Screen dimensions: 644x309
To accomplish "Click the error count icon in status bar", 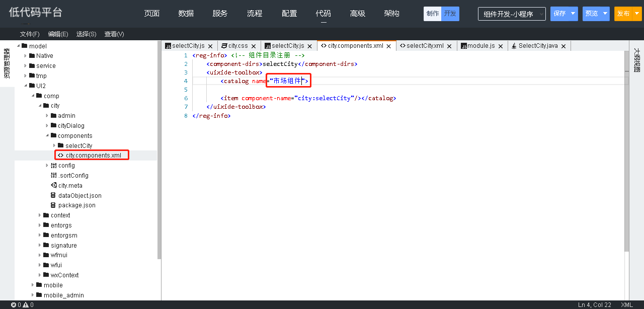I will [14, 305].
